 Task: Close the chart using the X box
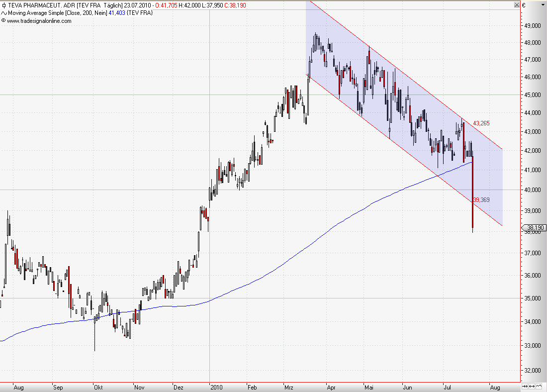click(x=517, y=5)
